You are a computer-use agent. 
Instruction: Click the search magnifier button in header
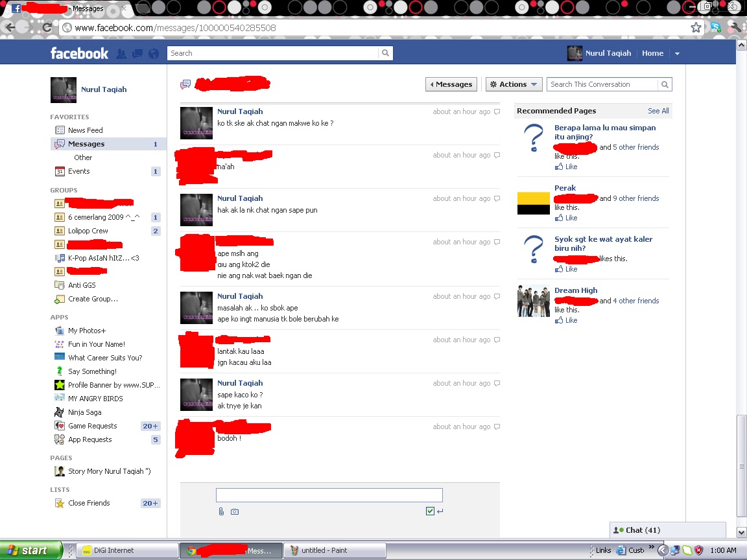click(x=385, y=53)
